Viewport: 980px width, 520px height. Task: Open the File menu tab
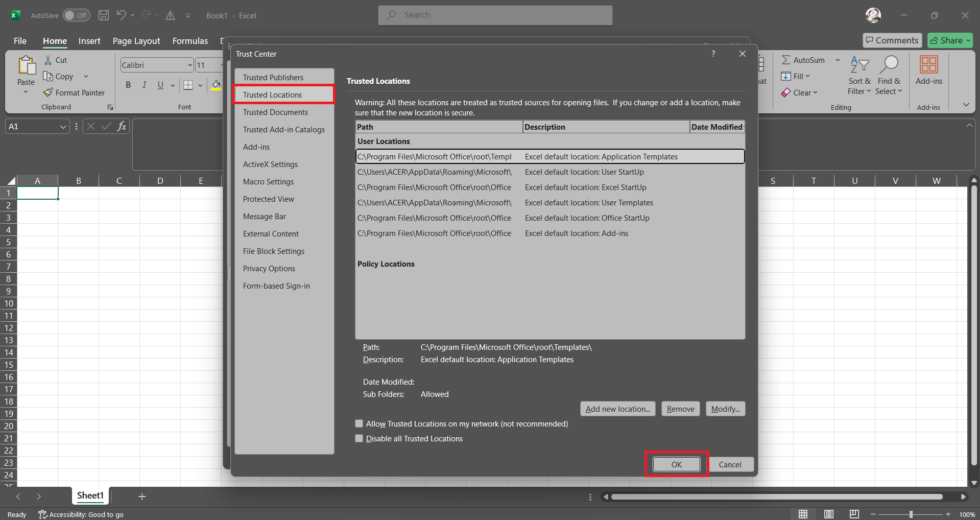[20, 41]
